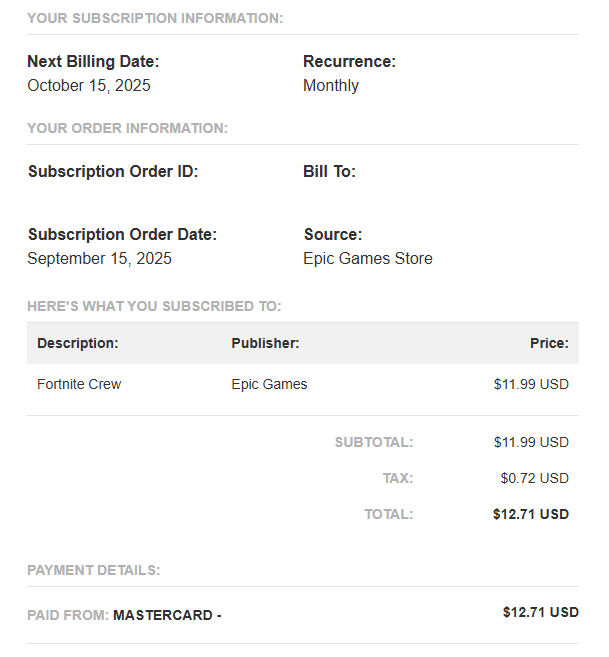Screen dimensions: 609x657
Task: Click the Next Billing Date label
Action: click(x=93, y=62)
